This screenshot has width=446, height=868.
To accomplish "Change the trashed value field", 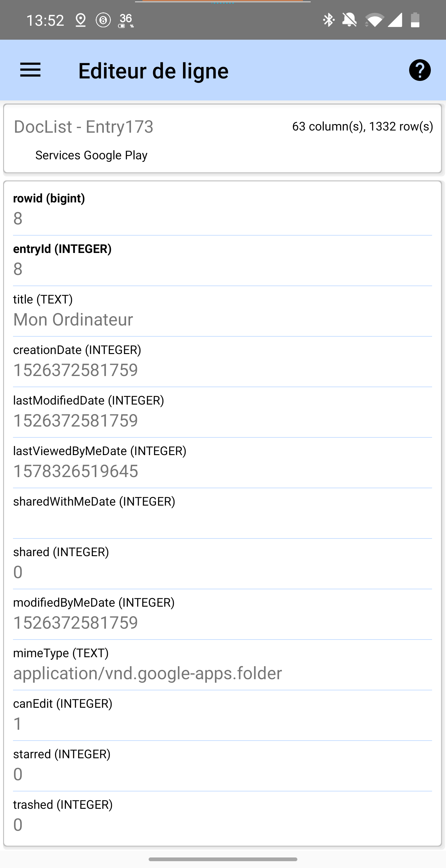I will [222, 825].
